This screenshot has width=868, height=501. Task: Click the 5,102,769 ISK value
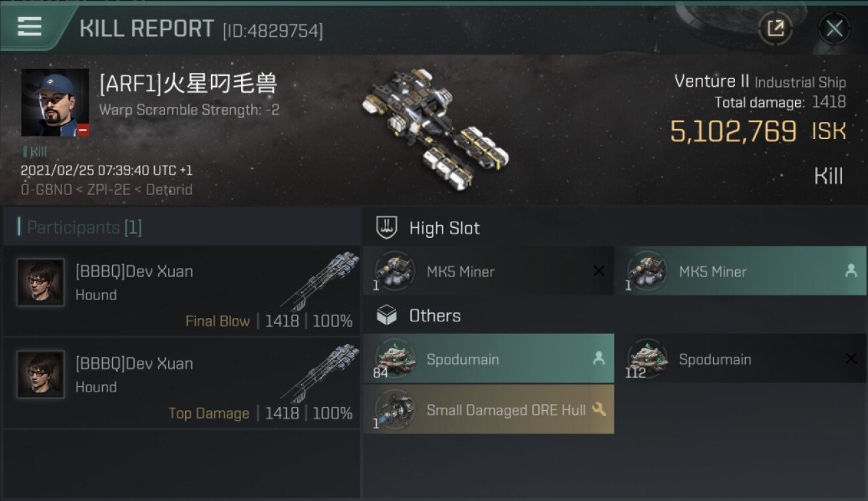(x=758, y=132)
